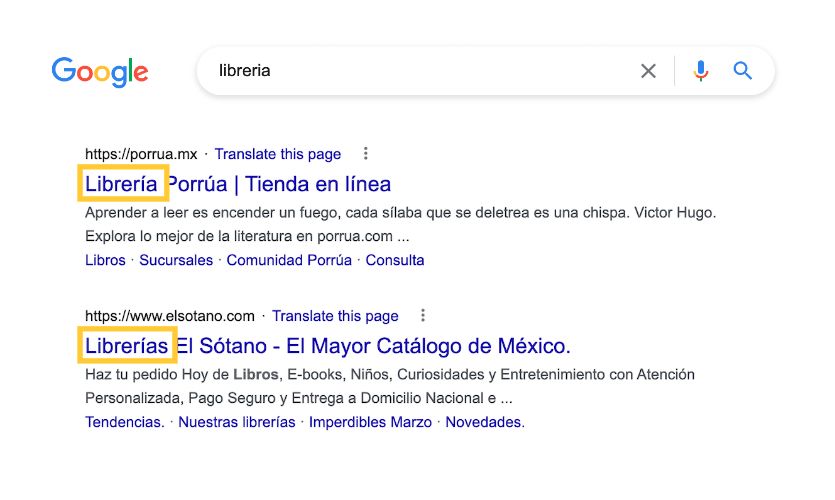Image resolution: width=835 pixels, height=500 pixels.
Task: Open Librería Porrúa Tienda en línea result
Action: click(x=238, y=184)
